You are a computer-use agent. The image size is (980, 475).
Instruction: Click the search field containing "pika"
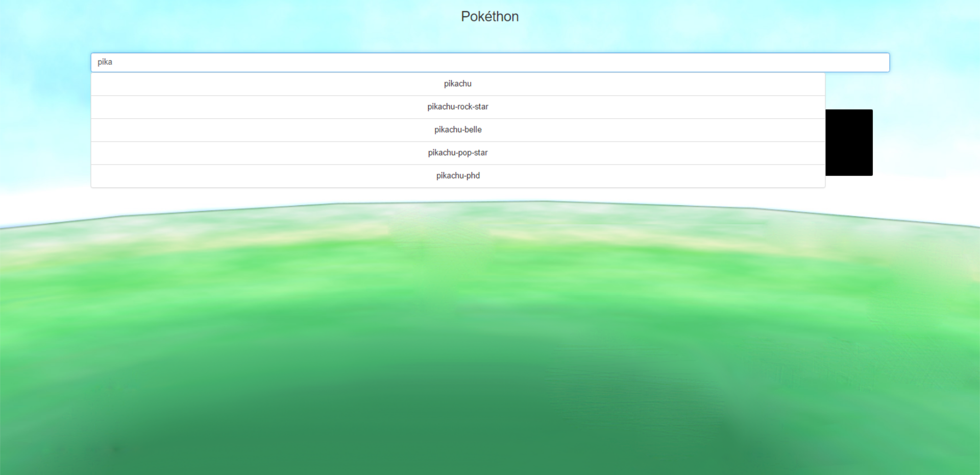pyautogui.click(x=490, y=62)
